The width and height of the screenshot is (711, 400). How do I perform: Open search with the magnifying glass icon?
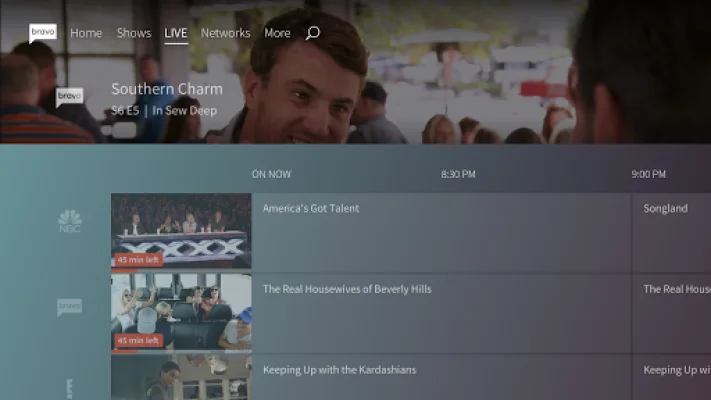pyautogui.click(x=312, y=33)
